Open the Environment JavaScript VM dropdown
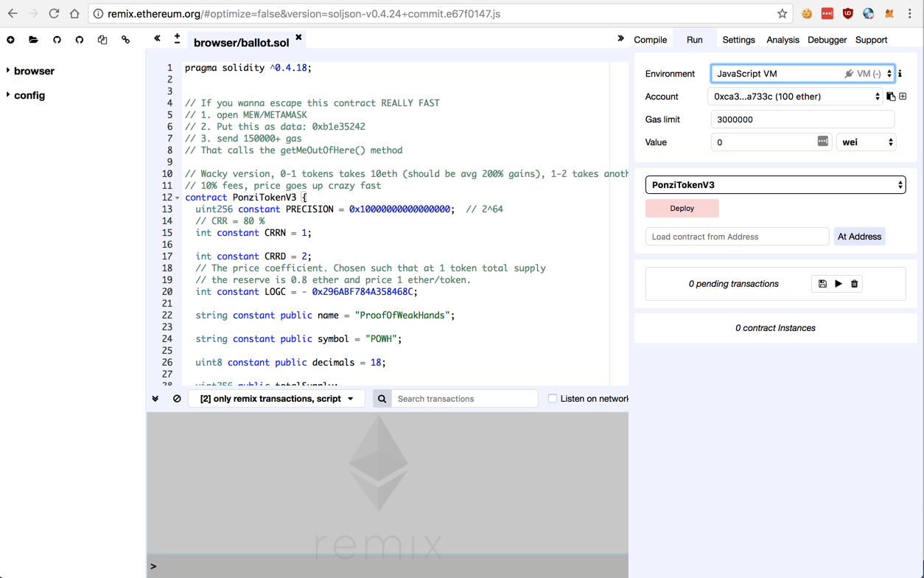 pyautogui.click(x=803, y=74)
